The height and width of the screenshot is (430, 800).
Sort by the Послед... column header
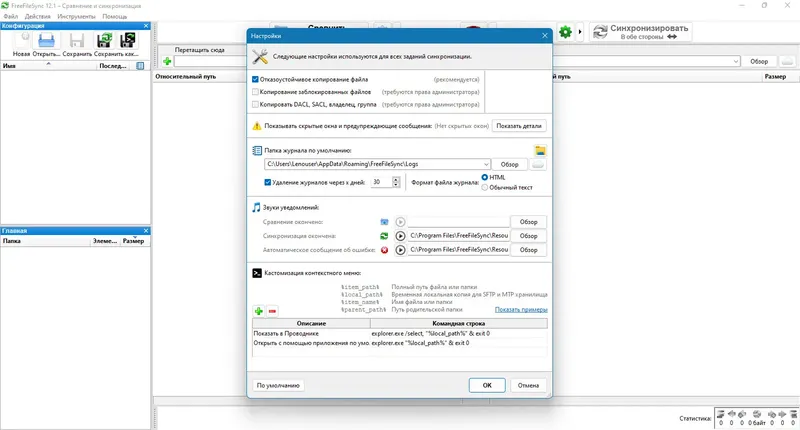pyautogui.click(x=113, y=66)
